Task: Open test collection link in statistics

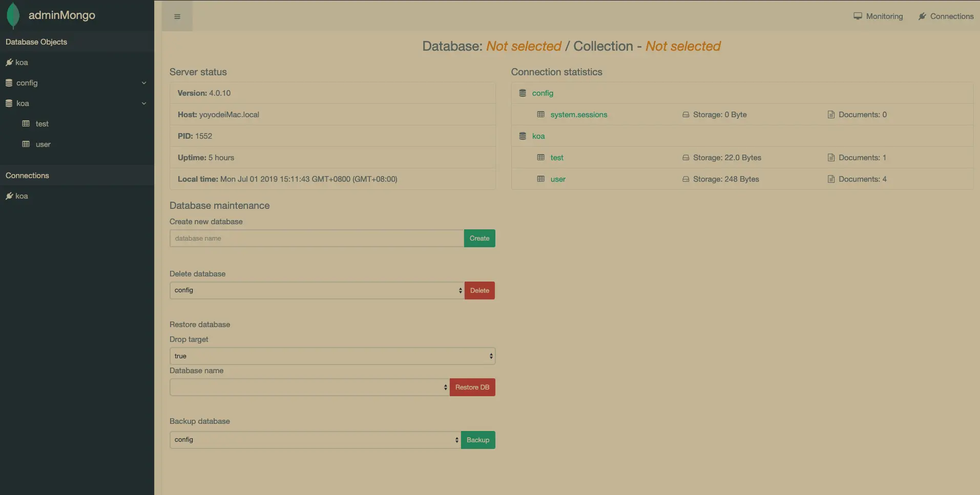Action: pyautogui.click(x=557, y=158)
